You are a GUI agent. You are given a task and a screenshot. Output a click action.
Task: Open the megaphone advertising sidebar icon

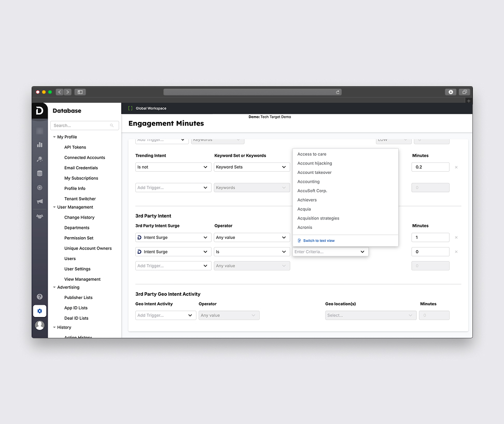(39, 201)
